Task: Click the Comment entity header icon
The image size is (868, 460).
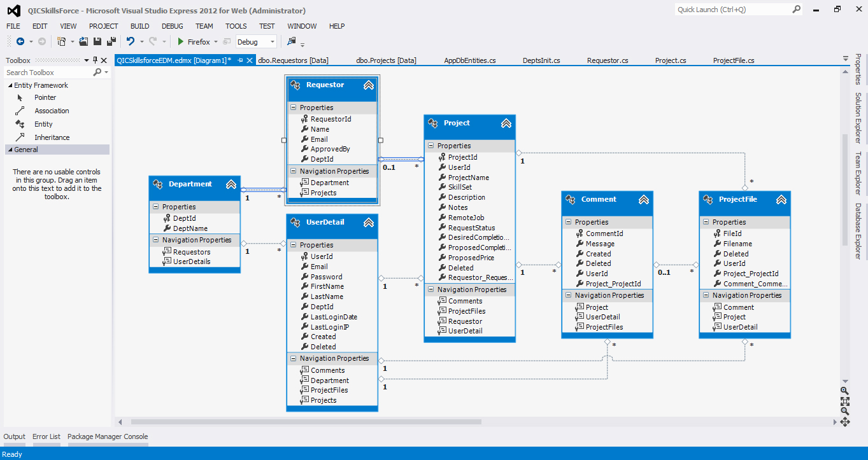Action: (571, 200)
